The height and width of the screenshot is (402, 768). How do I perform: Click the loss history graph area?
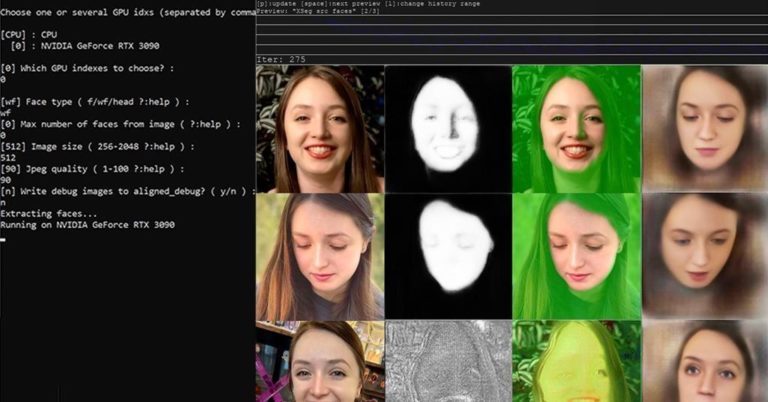pyautogui.click(x=511, y=35)
